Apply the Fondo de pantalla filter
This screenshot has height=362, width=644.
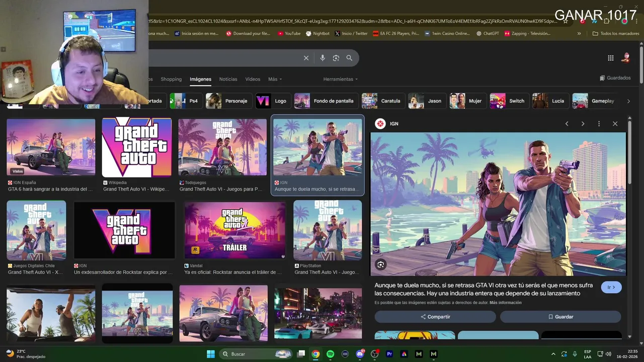coord(326,101)
